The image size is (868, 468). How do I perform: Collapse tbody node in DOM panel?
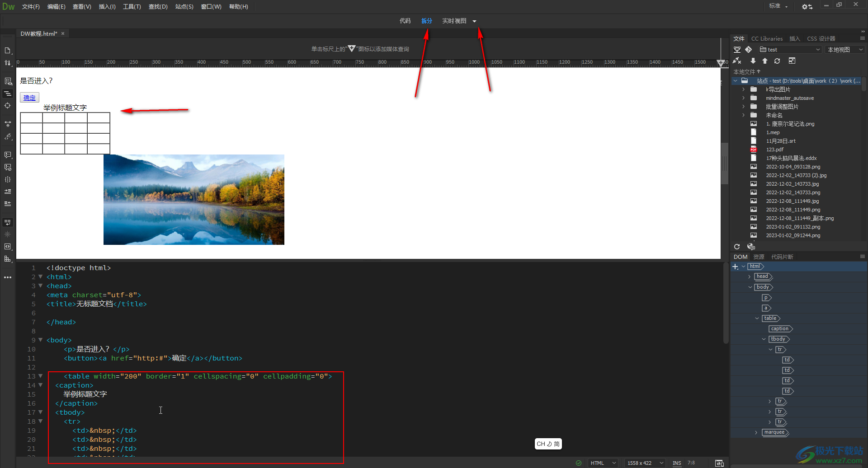764,339
